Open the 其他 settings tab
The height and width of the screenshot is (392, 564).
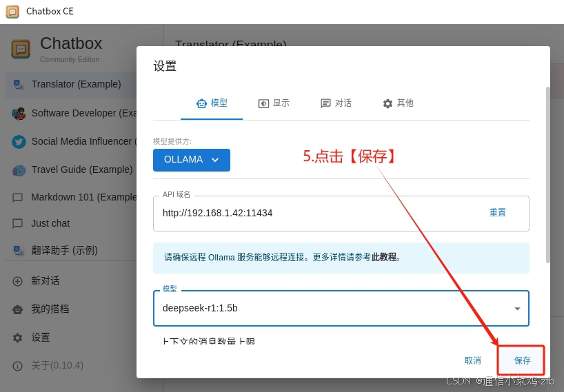398,103
